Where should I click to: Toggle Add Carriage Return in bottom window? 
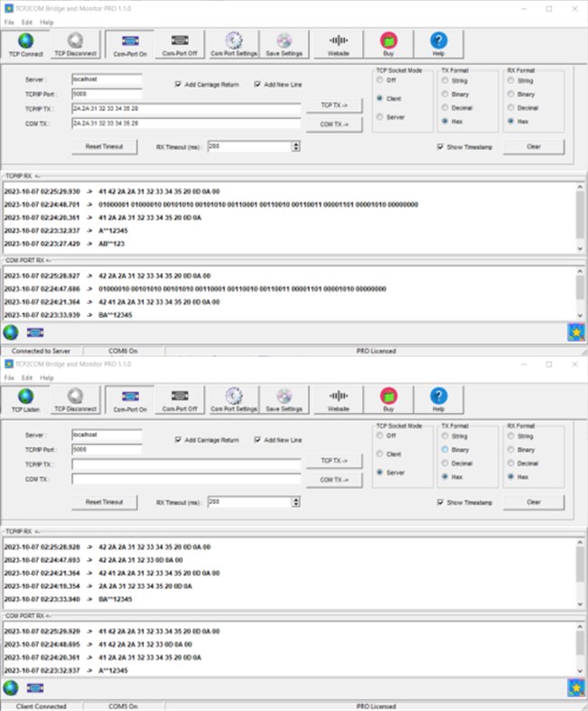pyautogui.click(x=178, y=440)
